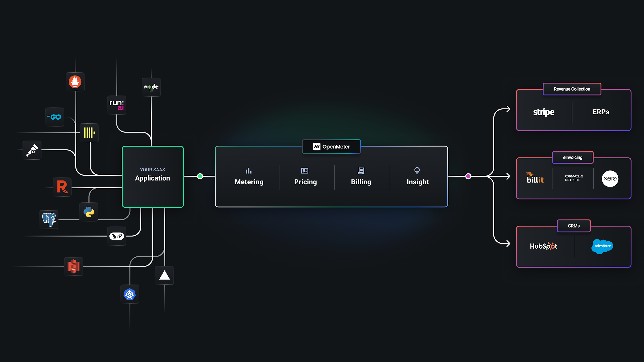Click the ClickHouse yellow bars icon
The width and height of the screenshot is (644, 362).
coord(89,133)
